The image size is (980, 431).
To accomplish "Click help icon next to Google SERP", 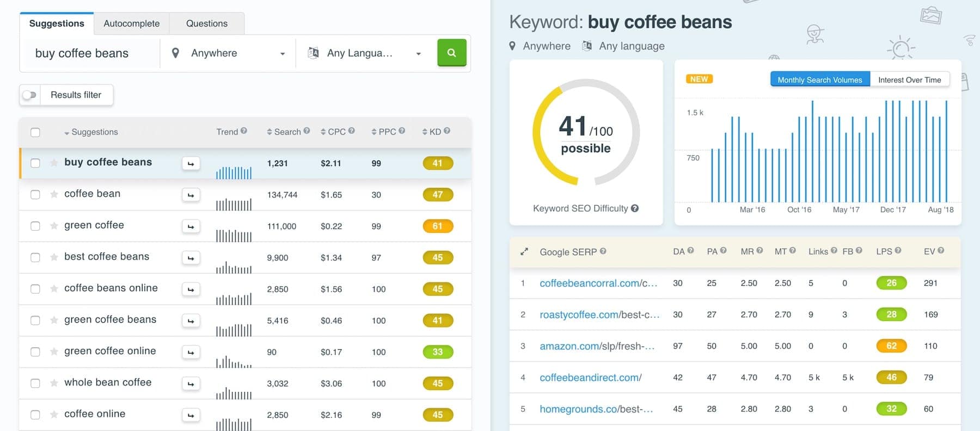I will point(603,251).
